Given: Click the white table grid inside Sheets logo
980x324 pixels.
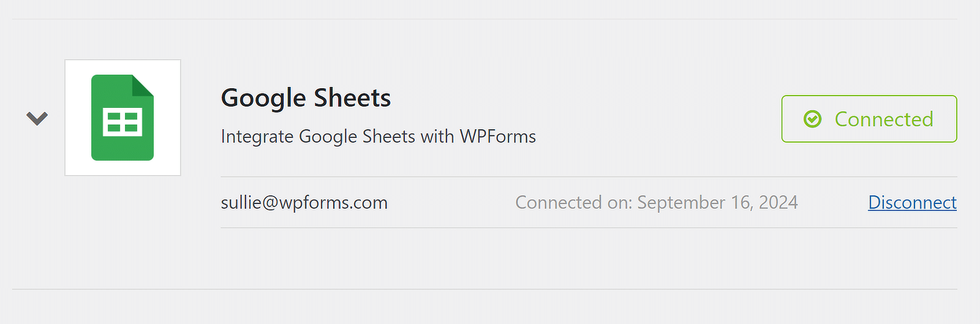Looking at the screenshot, I should pyautogui.click(x=123, y=121).
